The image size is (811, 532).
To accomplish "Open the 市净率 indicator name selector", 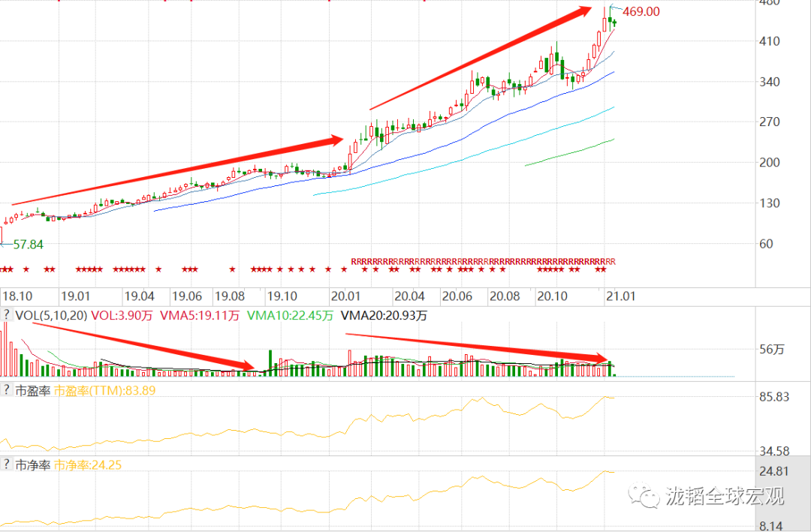I will 32,465.
